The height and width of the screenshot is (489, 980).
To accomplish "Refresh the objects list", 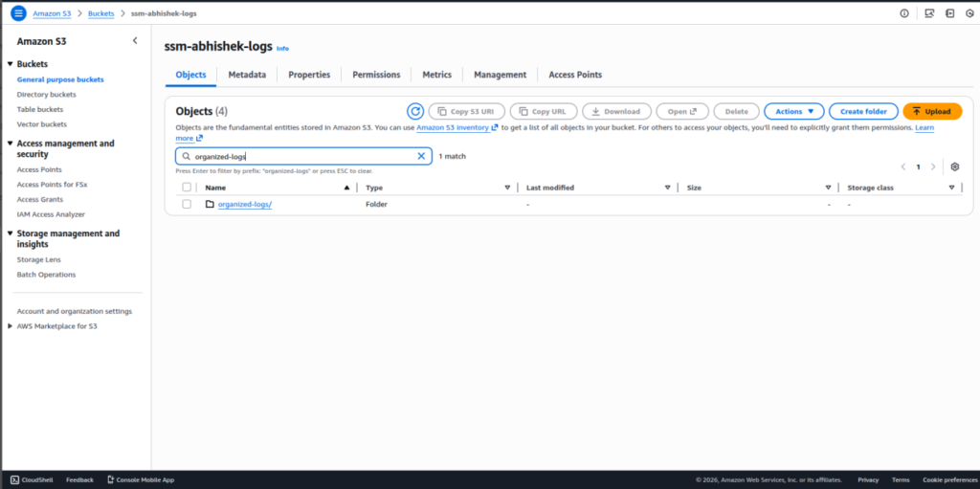I will (415, 111).
